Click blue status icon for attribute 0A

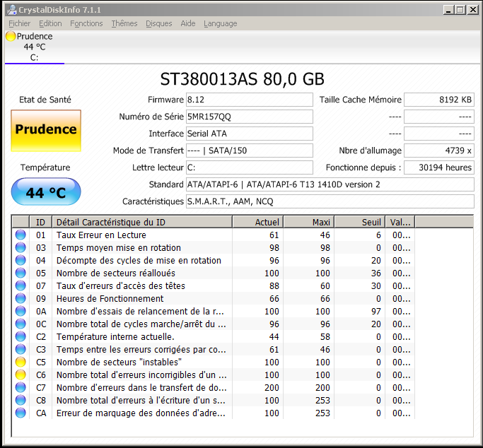tap(21, 311)
